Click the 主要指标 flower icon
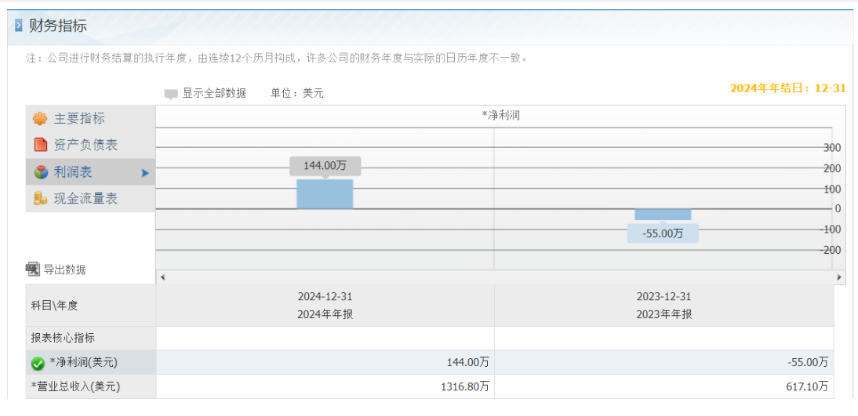This screenshot has width=858, height=416. (x=40, y=119)
